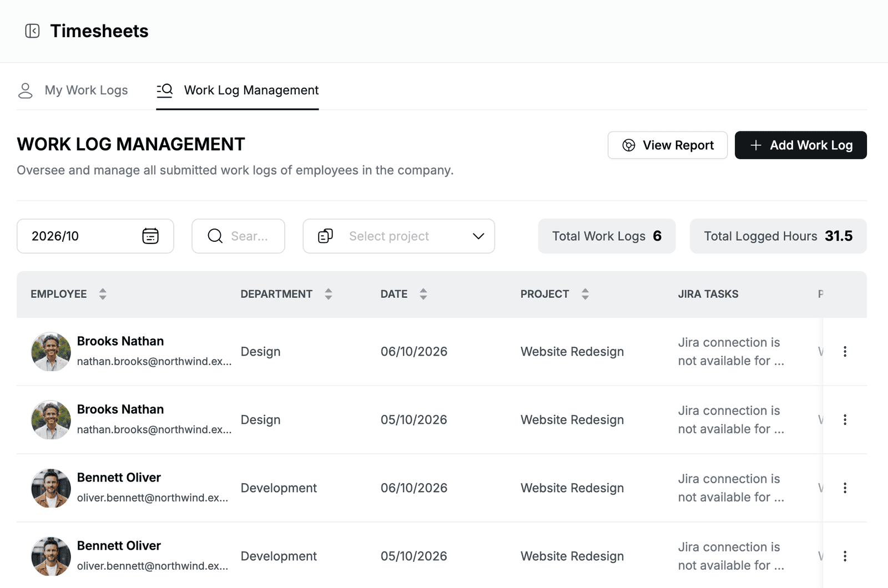Click the 05/10/2026 date in Brooks Nathan's row
Image resolution: width=888 pixels, height=588 pixels.
pos(414,420)
